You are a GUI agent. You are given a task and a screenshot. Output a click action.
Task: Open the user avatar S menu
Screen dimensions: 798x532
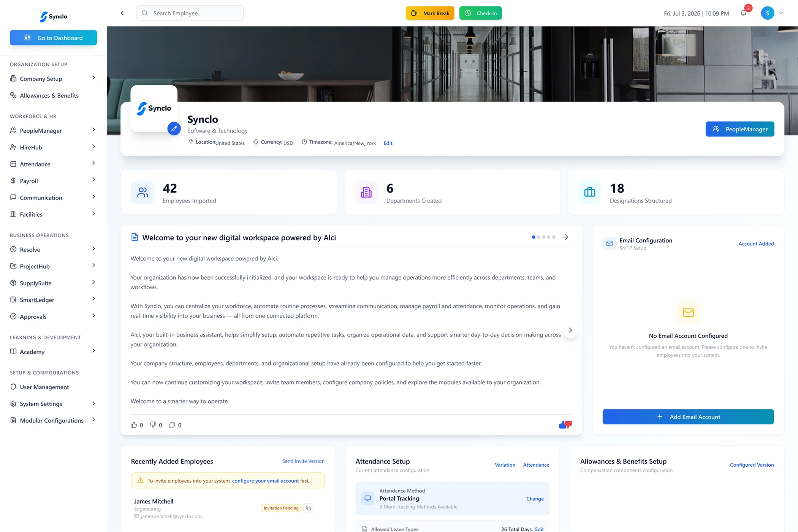(x=767, y=13)
